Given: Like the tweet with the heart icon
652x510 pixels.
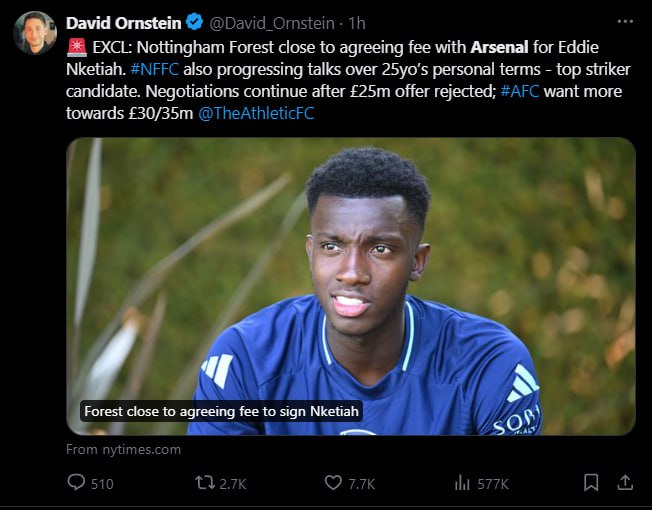Looking at the screenshot, I should pos(334,483).
